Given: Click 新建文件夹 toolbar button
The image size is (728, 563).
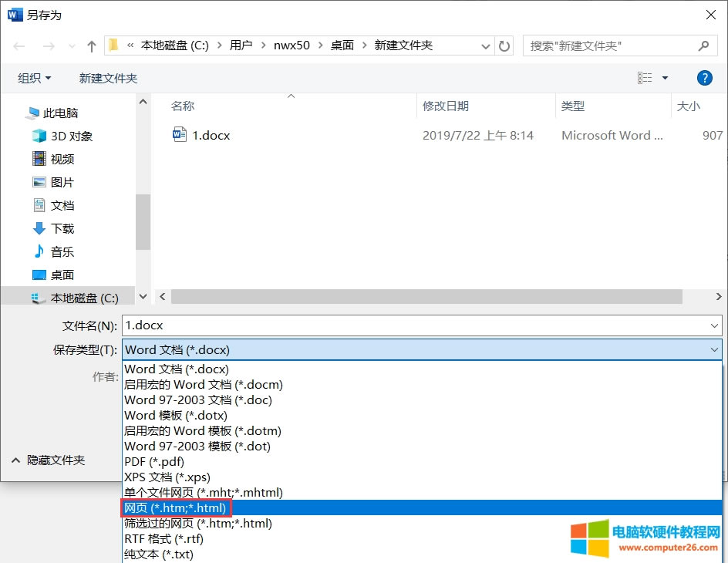Looking at the screenshot, I should point(108,78).
